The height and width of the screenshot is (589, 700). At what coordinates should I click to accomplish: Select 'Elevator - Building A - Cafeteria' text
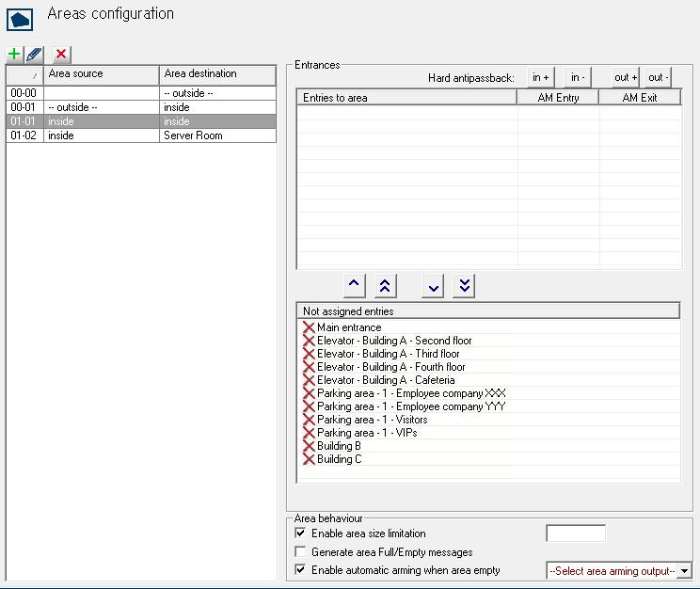click(x=386, y=380)
